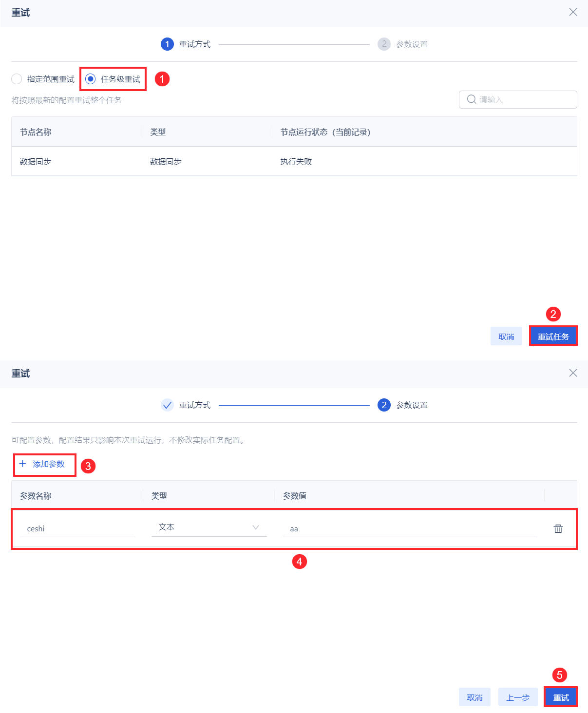Image resolution: width=588 pixels, height=713 pixels.
Task: Cancel the upper retry dialog
Action: click(506, 336)
